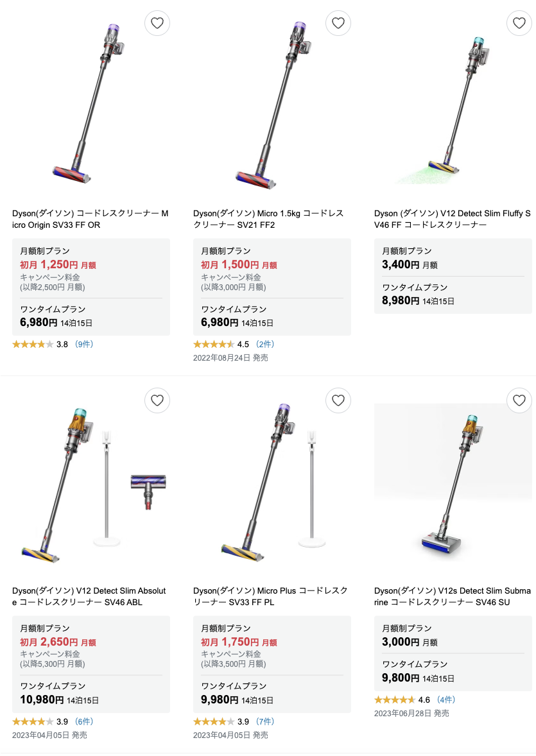The image size is (536, 756).
Task: Open the 6 reviews for V12 Absolute
Action: point(84,722)
